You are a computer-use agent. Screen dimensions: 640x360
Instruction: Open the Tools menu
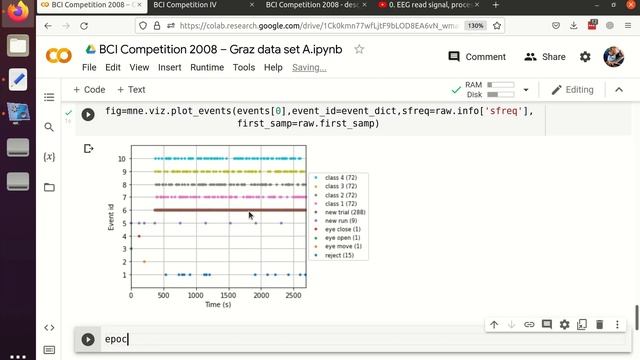(244, 67)
